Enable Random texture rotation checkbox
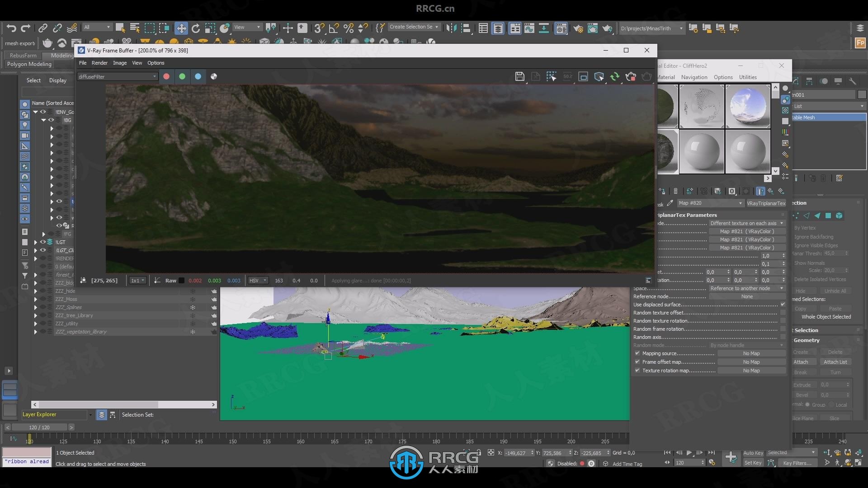Image resolution: width=868 pixels, height=488 pixels. coord(783,321)
